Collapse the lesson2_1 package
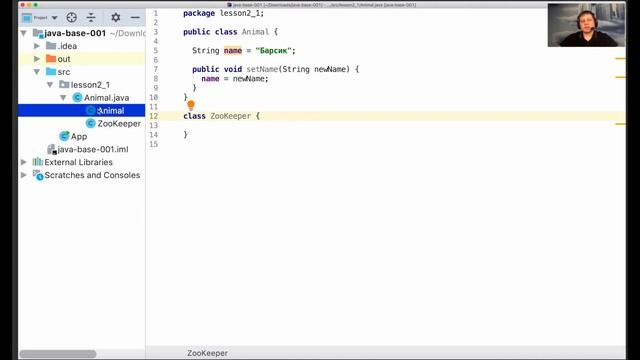 [x=50, y=85]
